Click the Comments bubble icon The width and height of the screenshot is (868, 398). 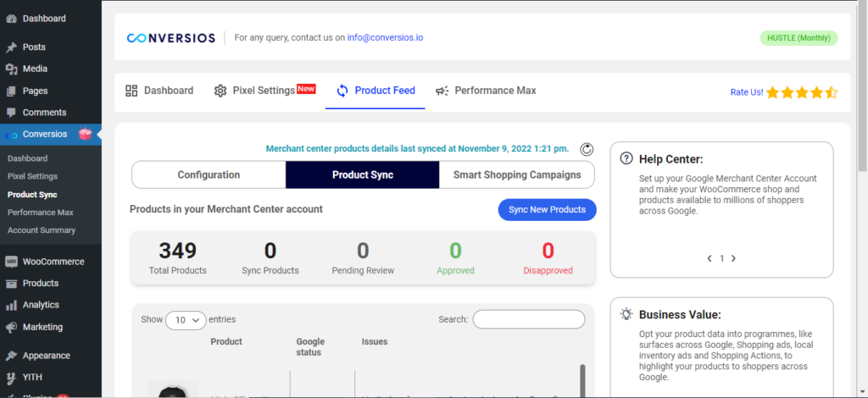[x=11, y=113]
